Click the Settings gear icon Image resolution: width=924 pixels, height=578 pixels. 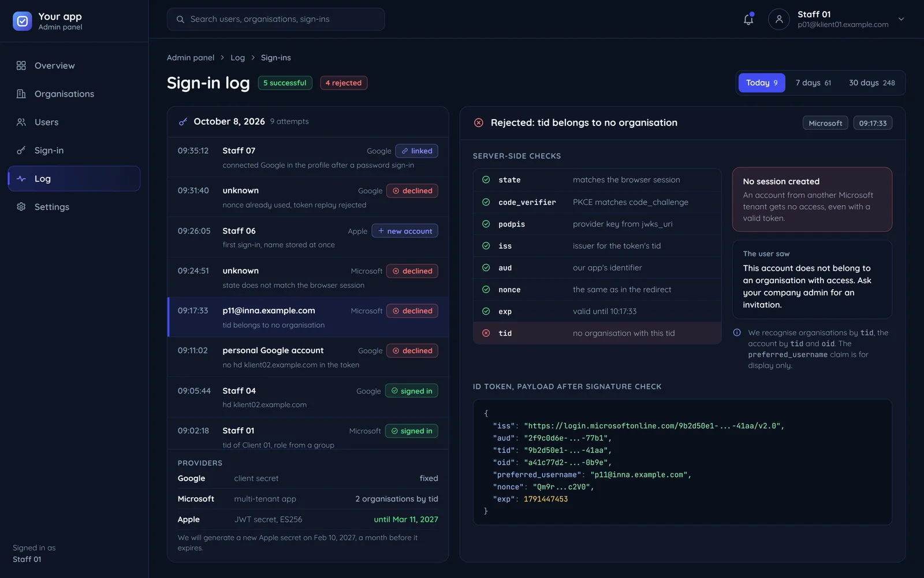click(x=21, y=207)
